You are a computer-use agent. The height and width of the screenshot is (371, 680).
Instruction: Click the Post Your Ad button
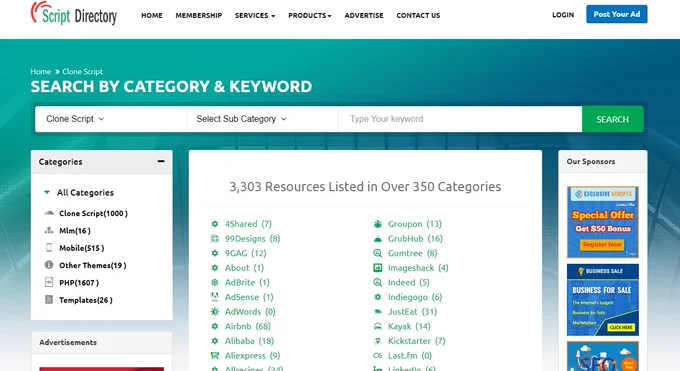pyautogui.click(x=617, y=14)
